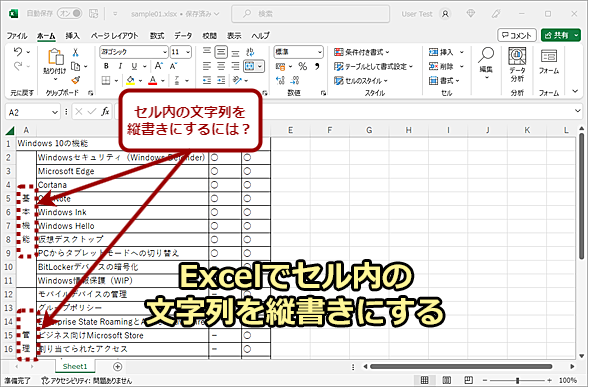Toggle Merge and Center cells button

(x=249, y=66)
